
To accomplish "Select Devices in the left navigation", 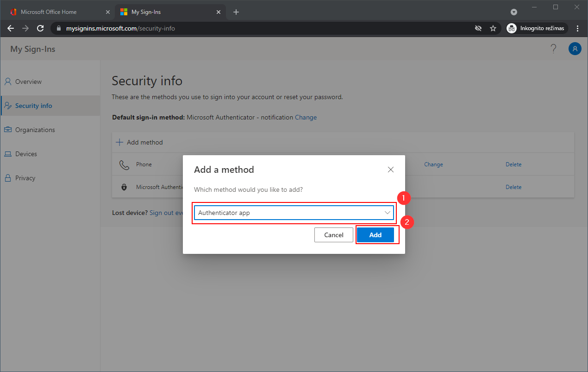I will (x=26, y=154).
